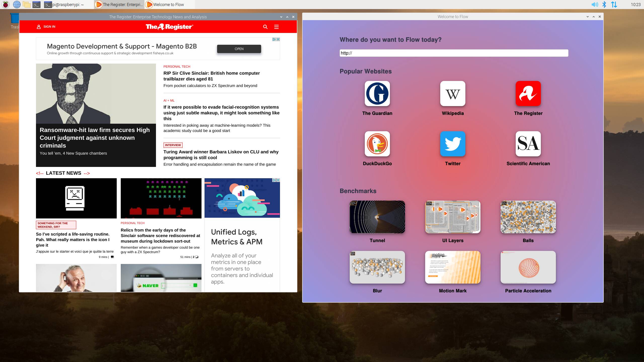Open The Guardian shortcut icon
The width and height of the screenshot is (644, 362).
click(377, 94)
